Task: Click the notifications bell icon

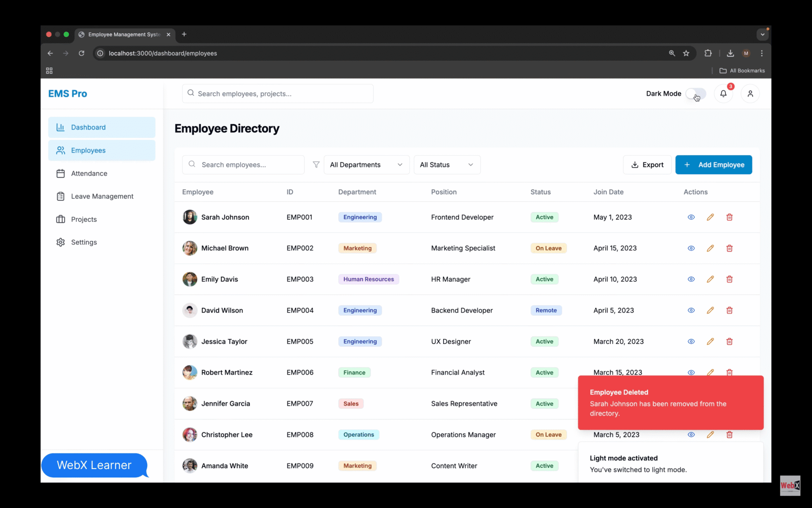Action: tap(724, 93)
